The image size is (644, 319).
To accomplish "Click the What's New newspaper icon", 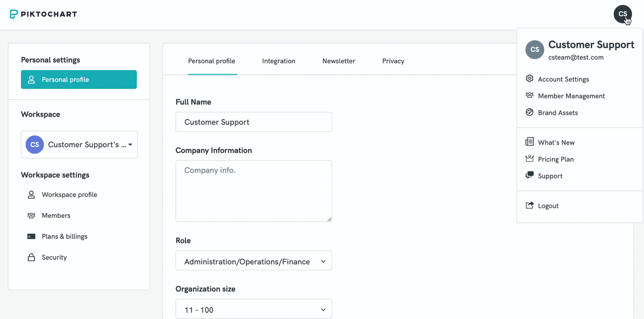I will point(530,142).
